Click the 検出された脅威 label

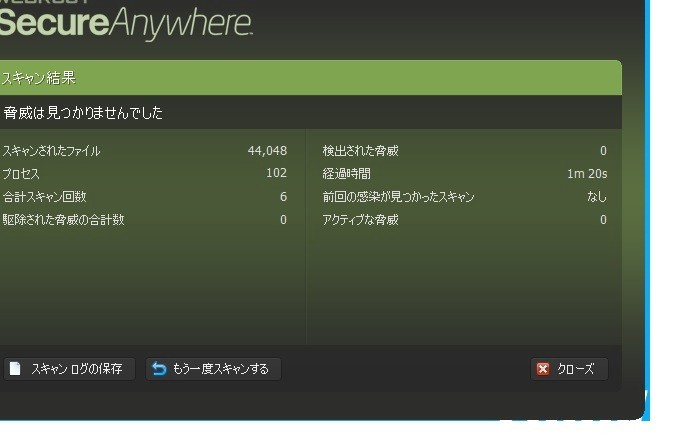pos(360,151)
